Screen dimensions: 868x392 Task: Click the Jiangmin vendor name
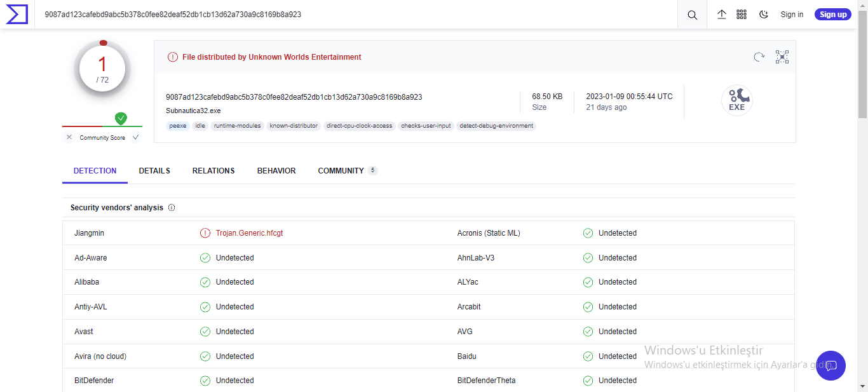coord(89,233)
